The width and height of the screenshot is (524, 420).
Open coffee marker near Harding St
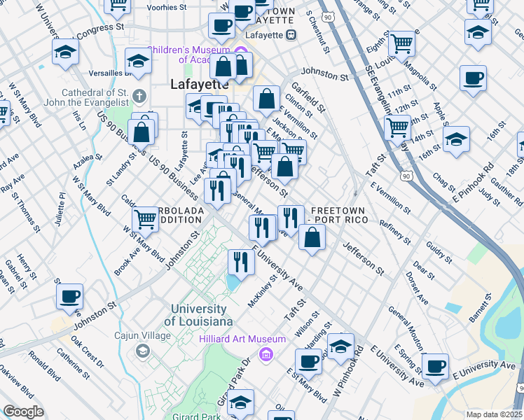click(x=309, y=363)
